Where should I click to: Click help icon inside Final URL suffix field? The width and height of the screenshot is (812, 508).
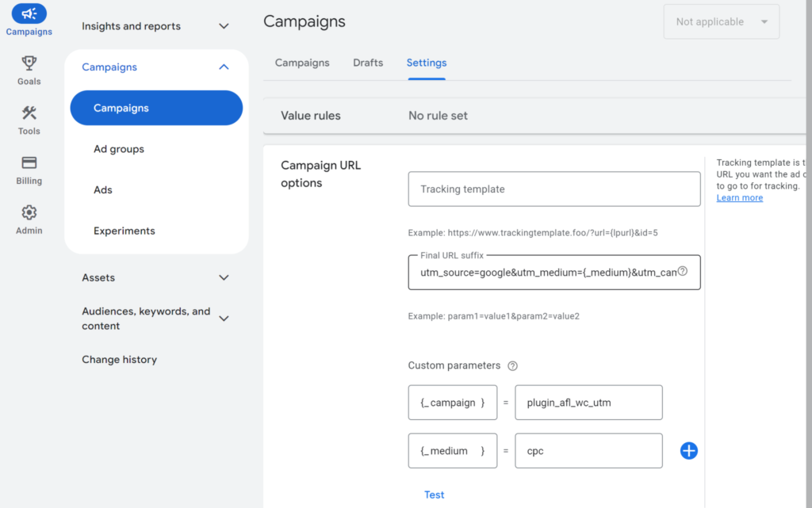tap(682, 271)
